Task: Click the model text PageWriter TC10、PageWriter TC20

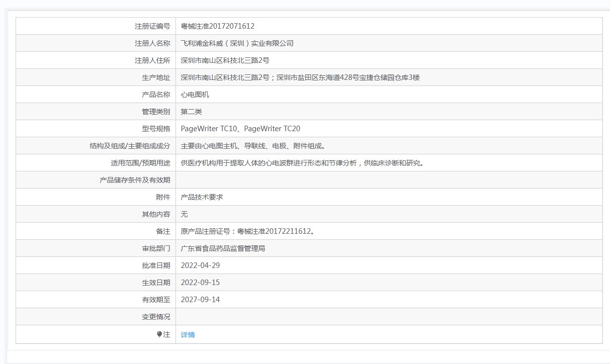Action: pyautogui.click(x=240, y=129)
